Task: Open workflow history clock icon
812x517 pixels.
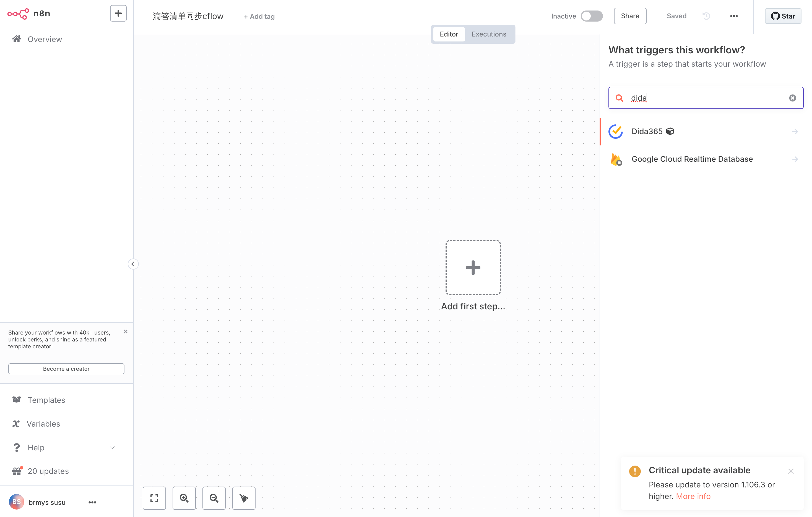Action: pyautogui.click(x=706, y=16)
